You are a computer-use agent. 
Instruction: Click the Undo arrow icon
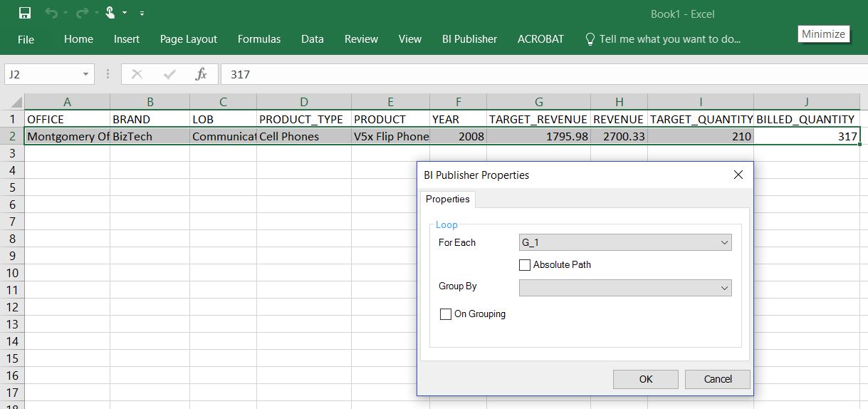[x=51, y=13]
